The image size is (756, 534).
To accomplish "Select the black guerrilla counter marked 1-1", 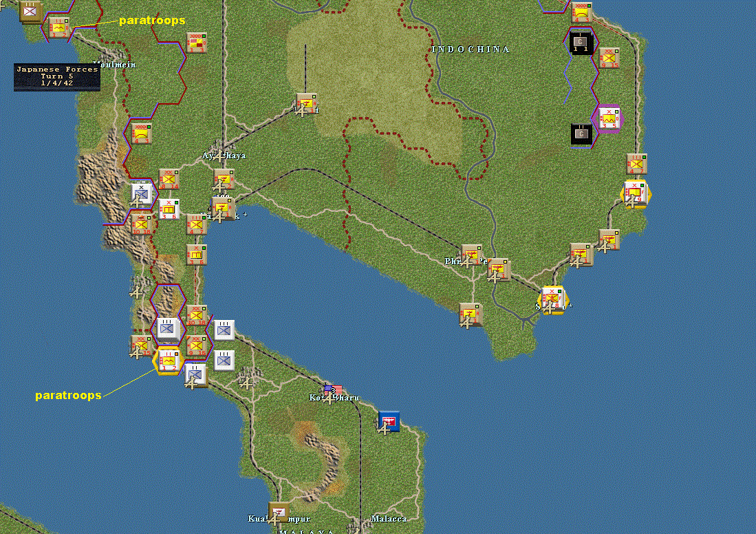I will (580, 43).
